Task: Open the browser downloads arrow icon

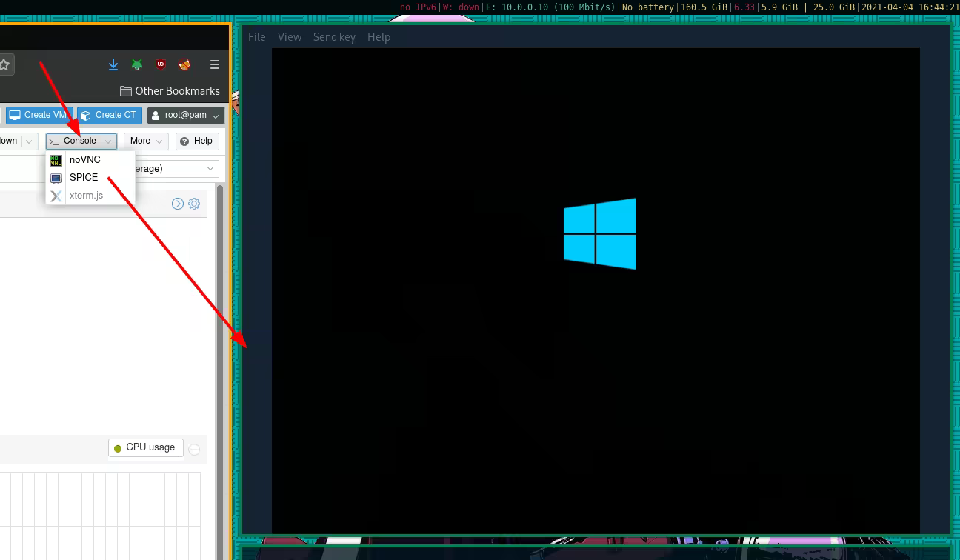Action: click(x=113, y=64)
